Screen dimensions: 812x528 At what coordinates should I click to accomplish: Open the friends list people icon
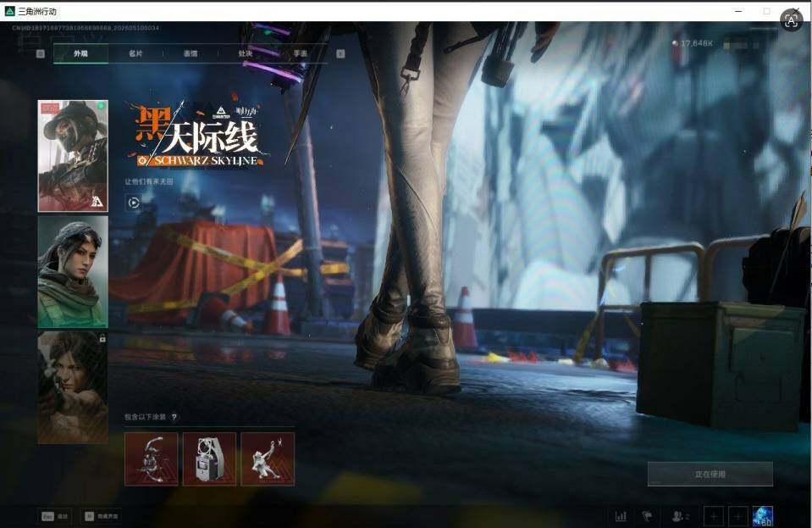(680, 516)
